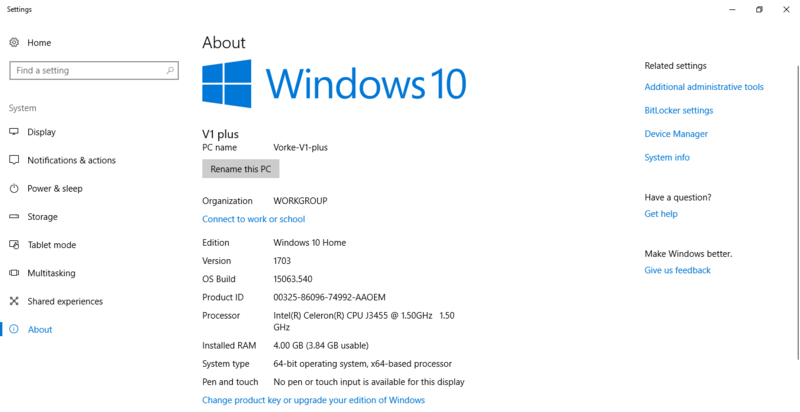This screenshot has width=800, height=412.
Task: Close the Settings window
Action: (x=786, y=10)
